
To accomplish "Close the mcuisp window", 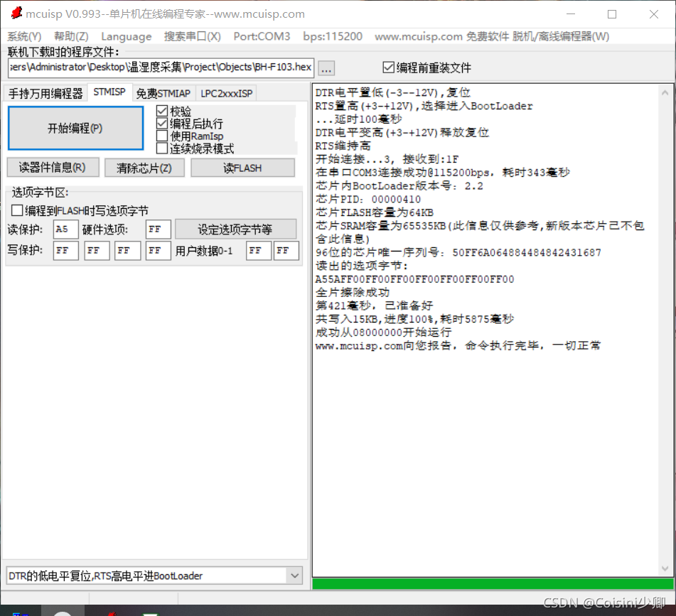I will point(653,13).
